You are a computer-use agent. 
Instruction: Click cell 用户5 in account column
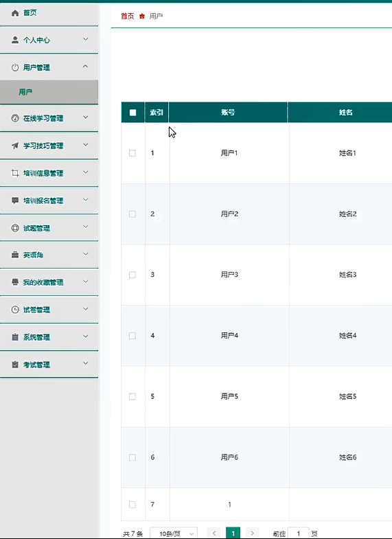229,396
